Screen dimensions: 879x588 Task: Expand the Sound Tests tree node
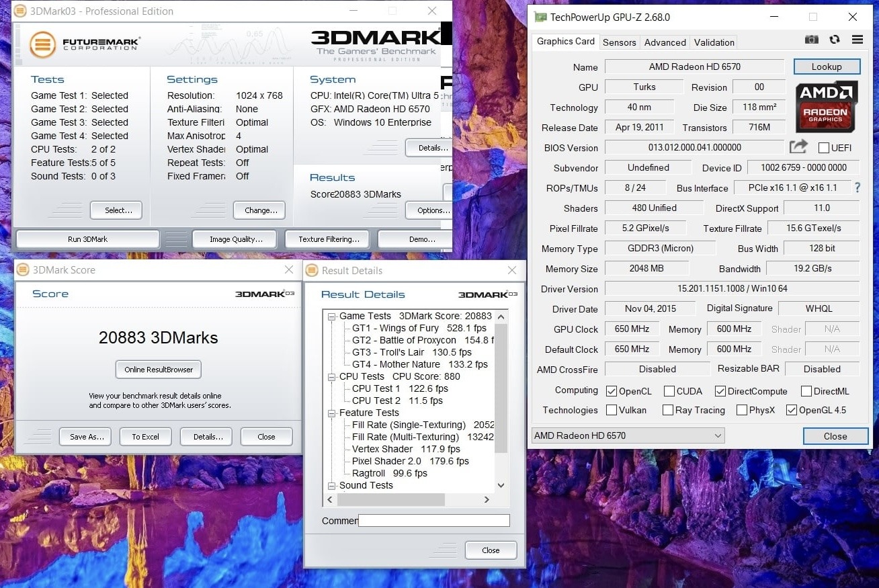click(332, 485)
